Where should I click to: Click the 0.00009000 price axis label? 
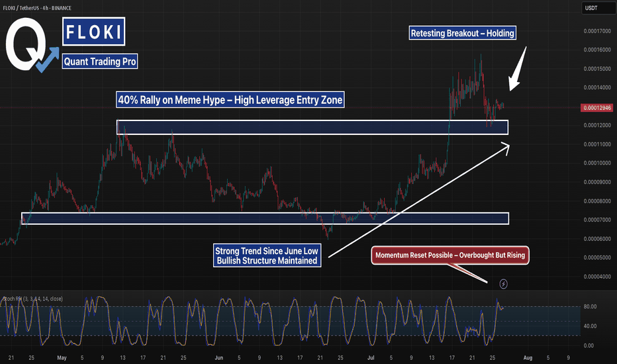pyautogui.click(x=597, y=182)
